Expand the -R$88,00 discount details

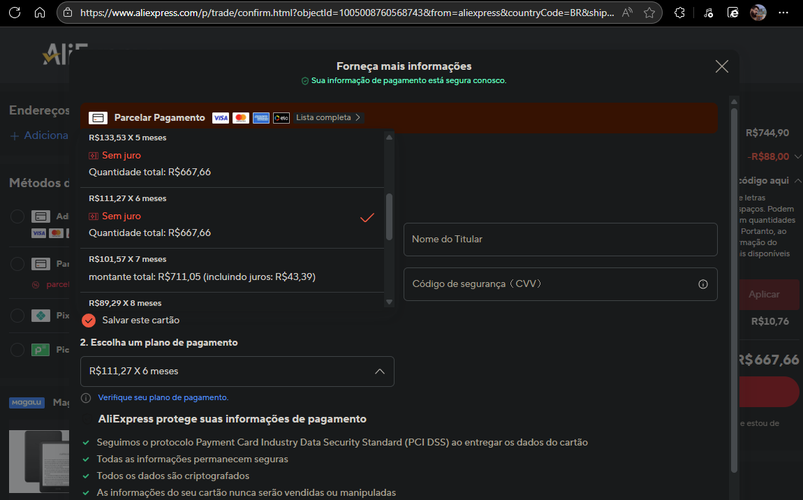(x=797, y=157)
